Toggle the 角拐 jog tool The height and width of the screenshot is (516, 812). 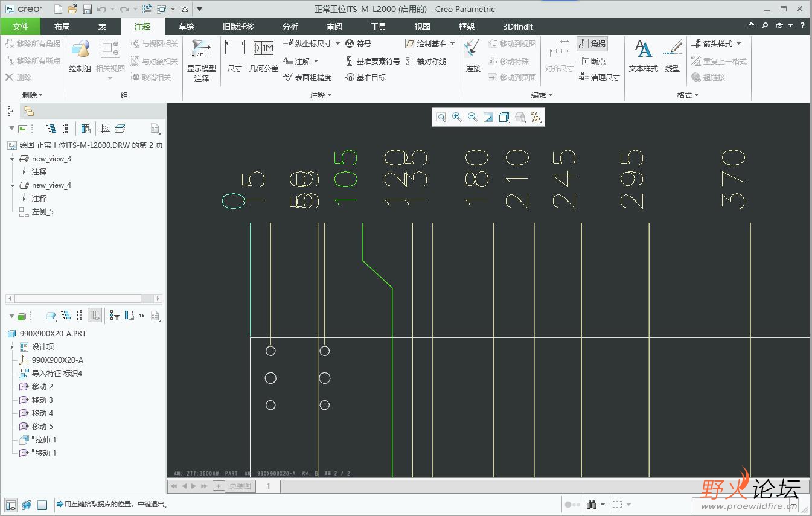pyautogui.click(x=592, y=43)
